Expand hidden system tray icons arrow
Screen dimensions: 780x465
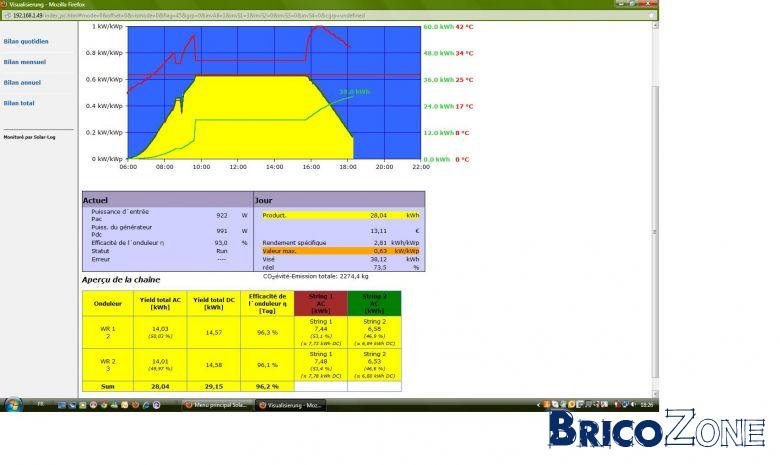538,405
